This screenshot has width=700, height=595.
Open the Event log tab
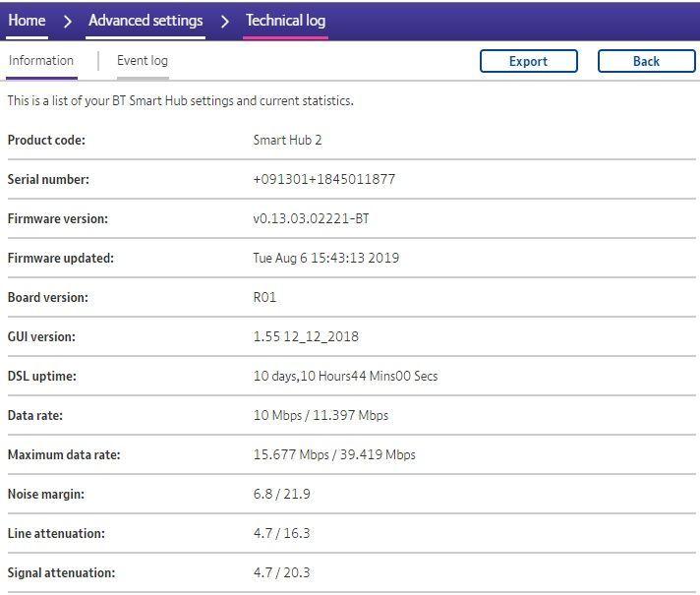click(143, 61)
